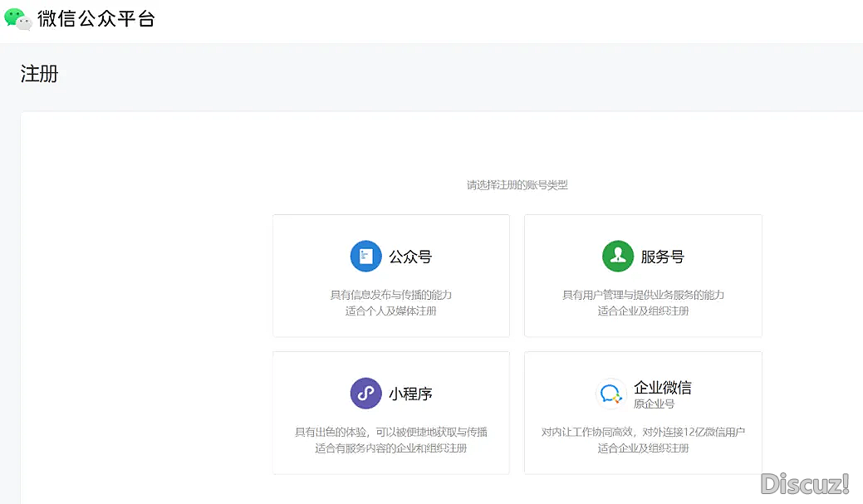Select the 企业微信 account type heading
863x504 pixels.
(x=663, y=388)
